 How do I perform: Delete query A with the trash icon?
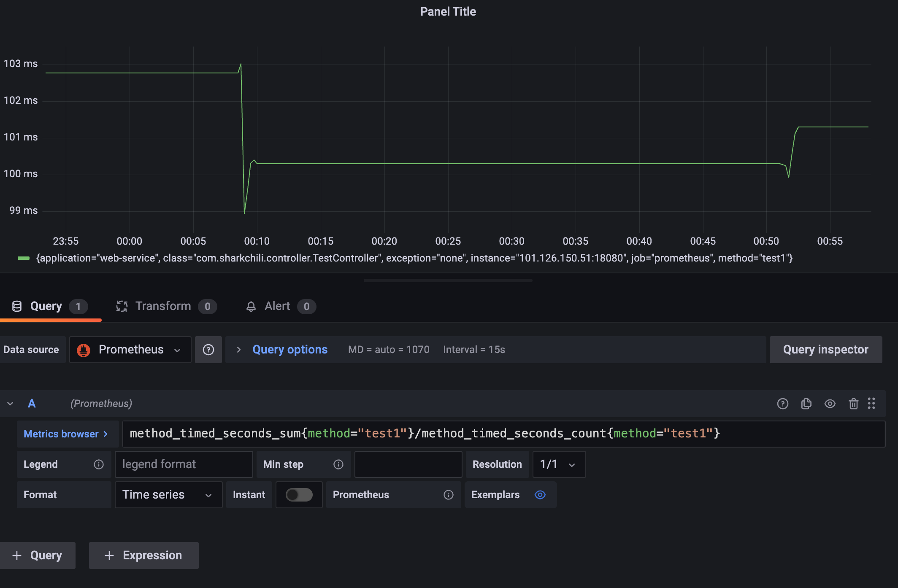853,404
